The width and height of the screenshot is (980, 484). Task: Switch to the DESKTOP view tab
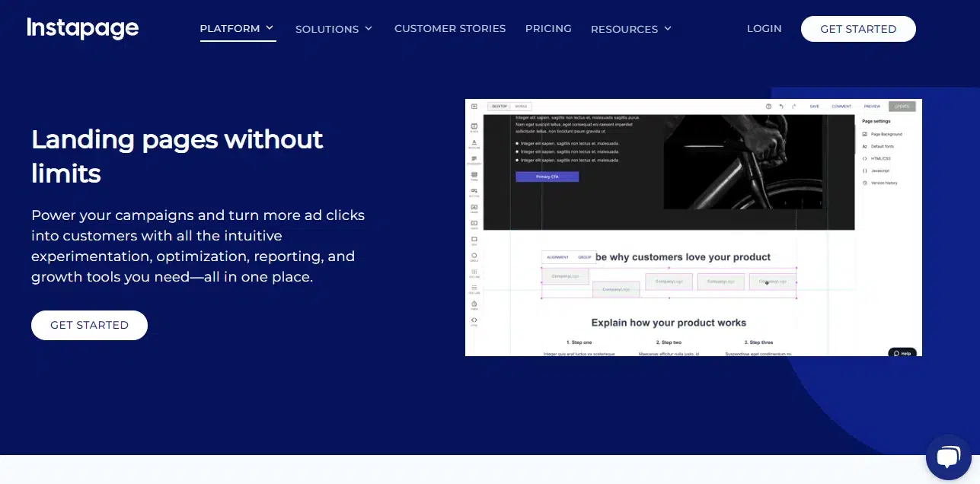coord(500,107)
